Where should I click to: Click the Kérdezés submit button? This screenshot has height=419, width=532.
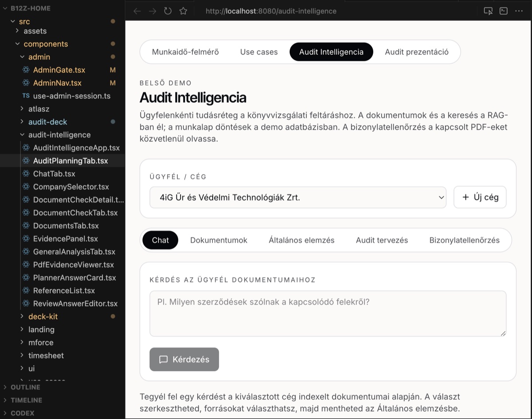pos(184,359)
